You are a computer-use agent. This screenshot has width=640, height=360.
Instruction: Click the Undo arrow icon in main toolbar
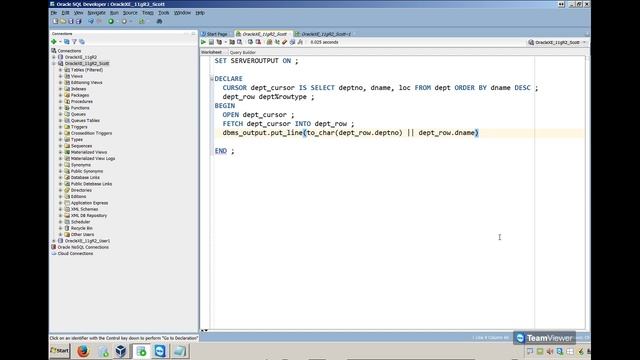[91, 21]
